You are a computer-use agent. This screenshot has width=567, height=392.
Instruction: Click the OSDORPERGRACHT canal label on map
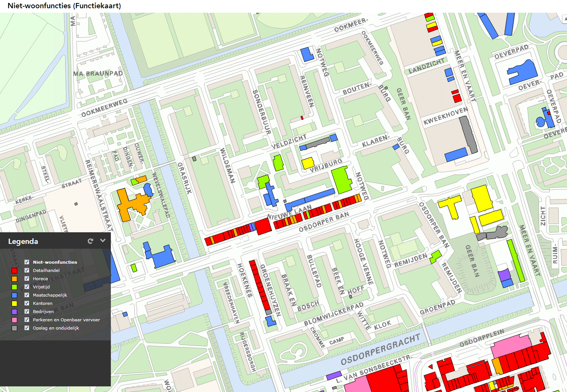pos(380,350)
